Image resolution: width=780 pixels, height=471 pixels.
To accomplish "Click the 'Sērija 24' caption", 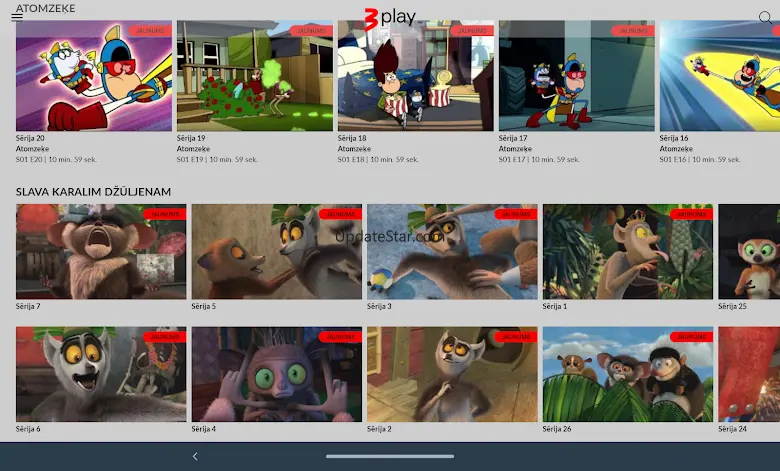I will click(732, 429).
